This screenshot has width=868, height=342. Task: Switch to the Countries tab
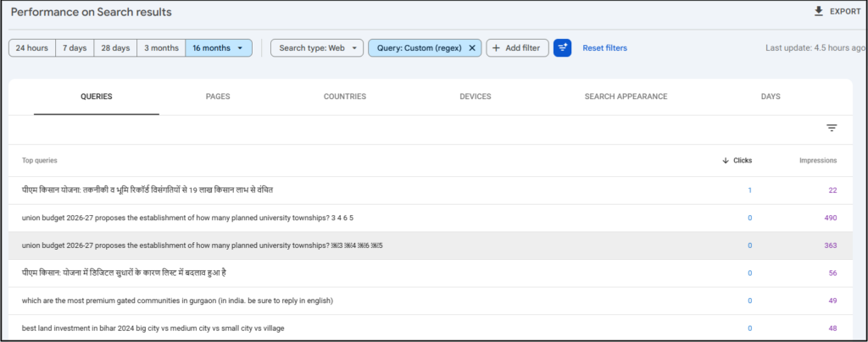tap(345, 97)
